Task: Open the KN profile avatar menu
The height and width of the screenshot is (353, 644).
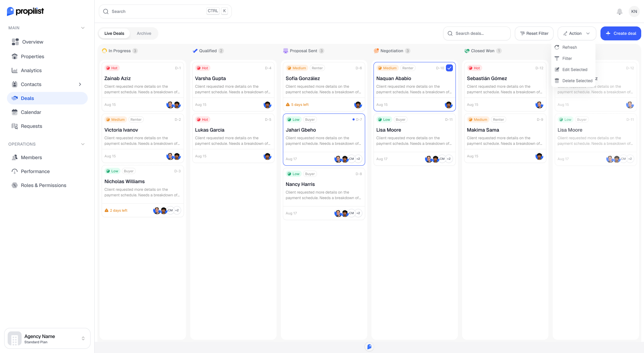Action: point(634,11)
